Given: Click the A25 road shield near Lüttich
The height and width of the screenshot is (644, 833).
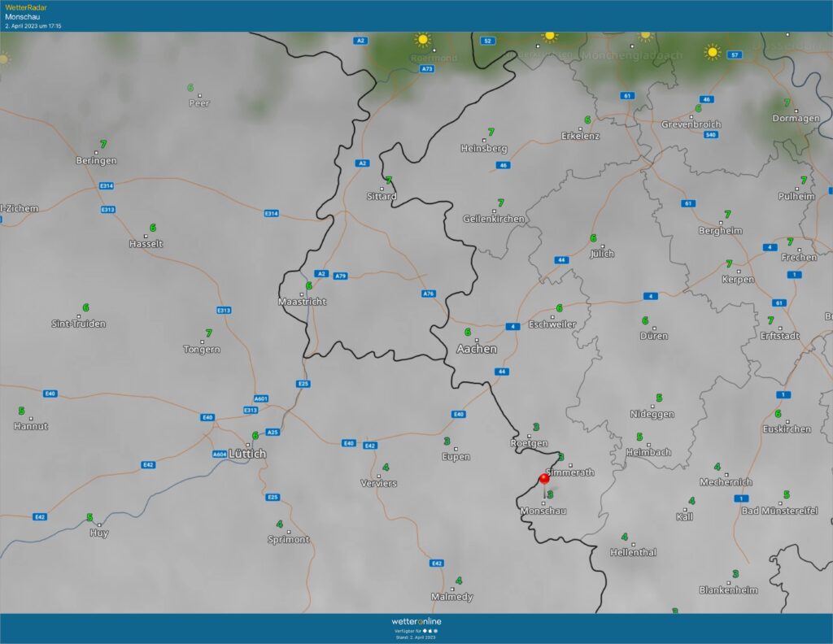Looking at the screenshot, I should pyautogui.click(x=273, y=432).
